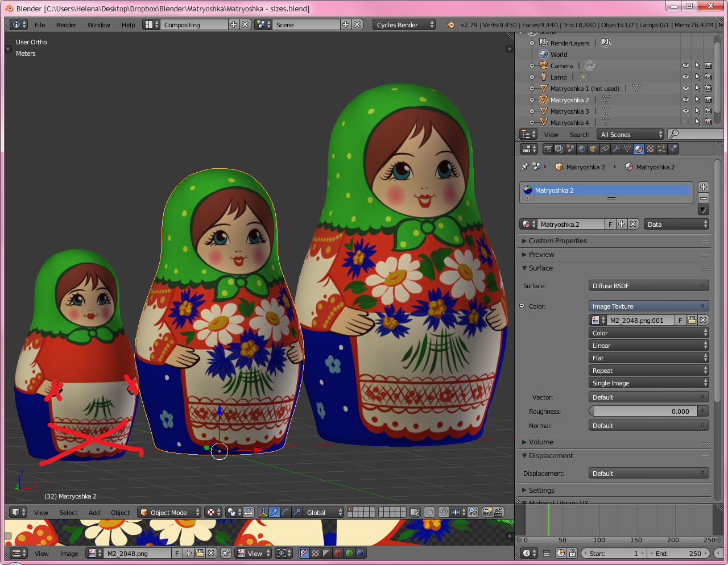The height and width of the screenshot is (565, 728).
Task: Open the Particles properties tab
Action: tap(661, 149)
